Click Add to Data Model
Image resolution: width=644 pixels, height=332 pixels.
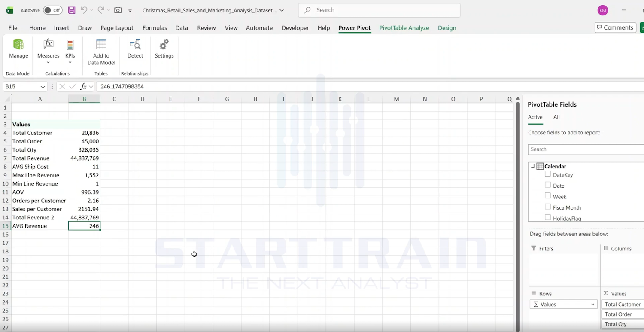101,52
